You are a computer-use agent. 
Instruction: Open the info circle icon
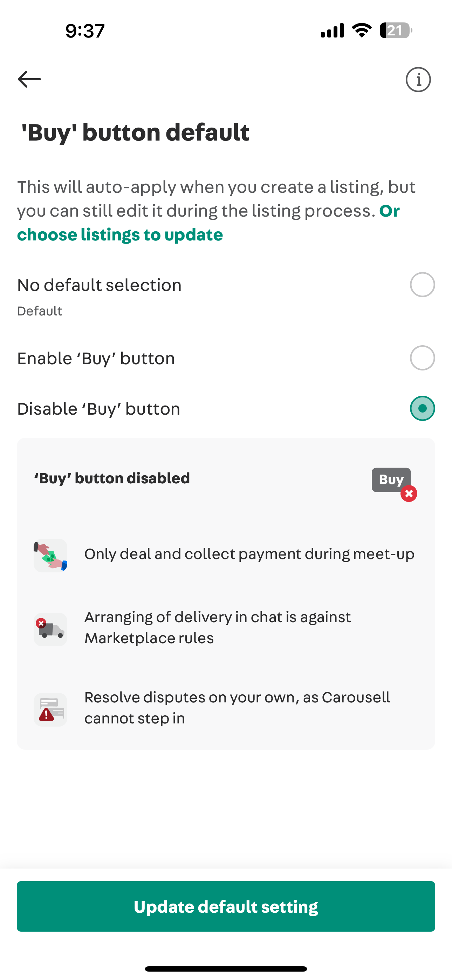(418, 80)
